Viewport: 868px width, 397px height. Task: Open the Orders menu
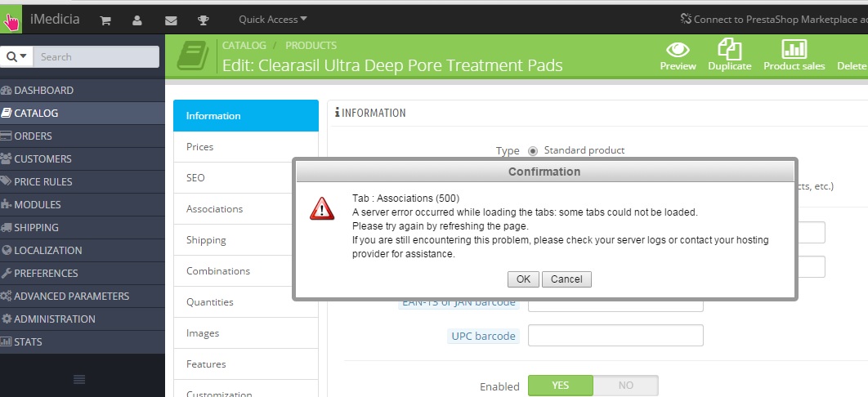83,136
